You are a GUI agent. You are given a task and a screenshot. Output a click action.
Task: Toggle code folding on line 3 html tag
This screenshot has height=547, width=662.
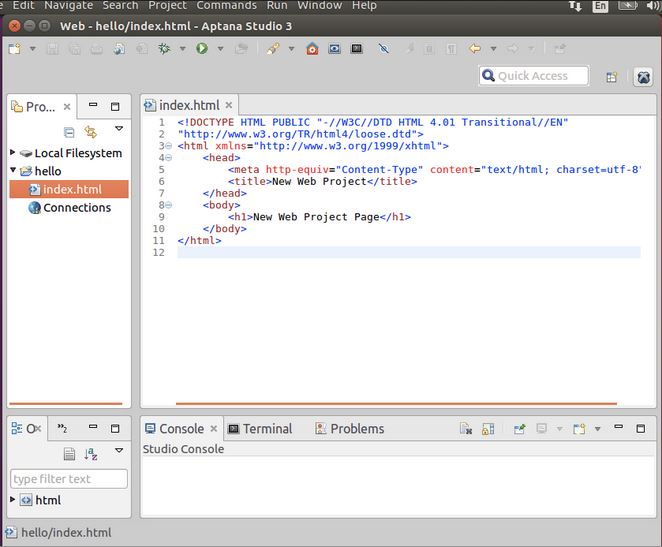pos(168,146)
